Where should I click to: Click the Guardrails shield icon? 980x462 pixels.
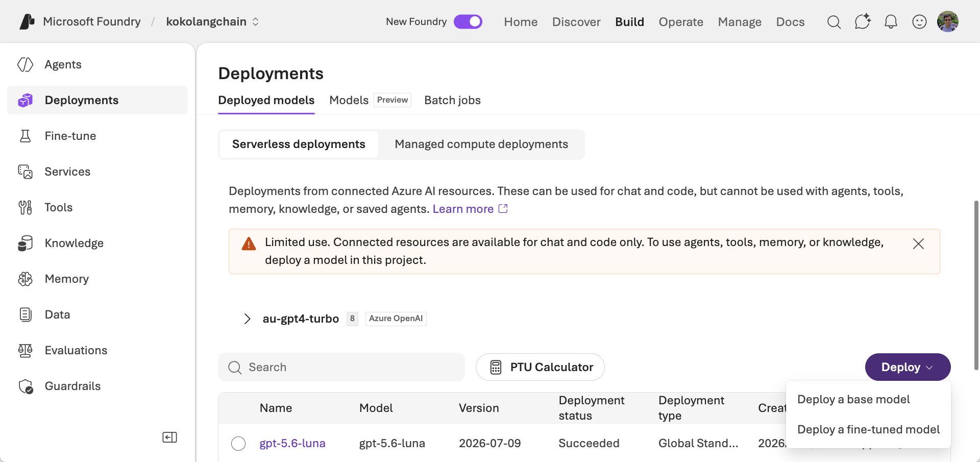(x=26, y=386)
